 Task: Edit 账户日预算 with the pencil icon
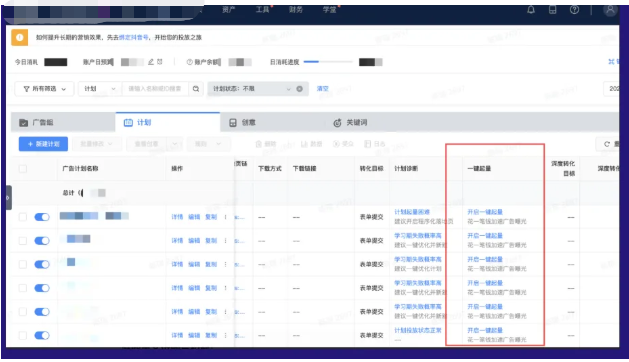click(x=151, y=62)
